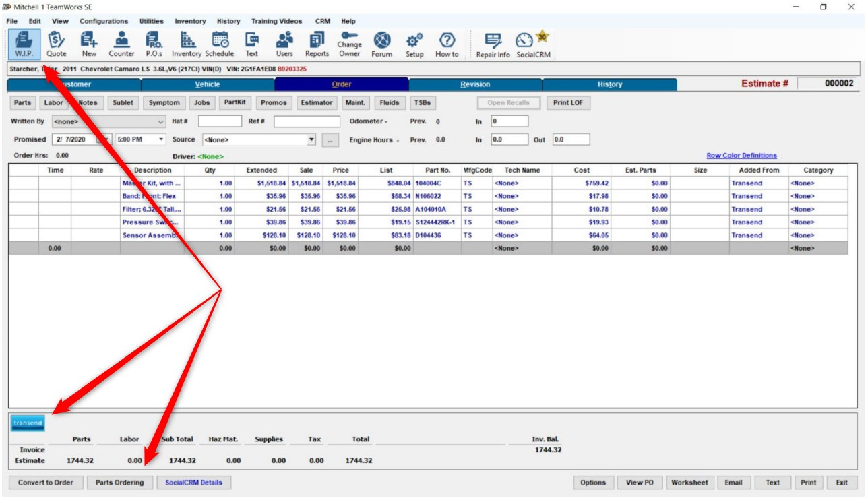Click the Hat # input field
868x498 pixels.
coord(220,121)
